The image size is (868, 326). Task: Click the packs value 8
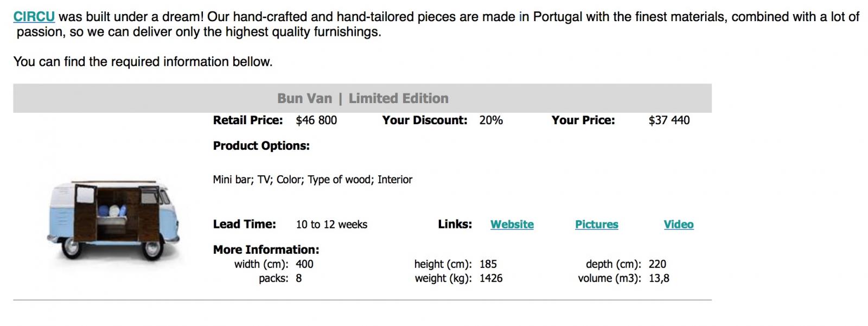click(x=299, y=278)
